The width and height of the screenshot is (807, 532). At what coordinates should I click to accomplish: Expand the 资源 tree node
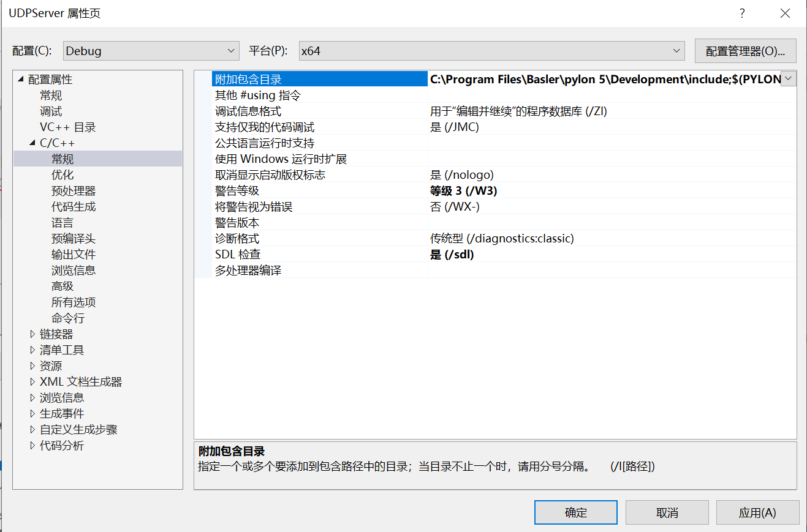click(x=32, y=365)
